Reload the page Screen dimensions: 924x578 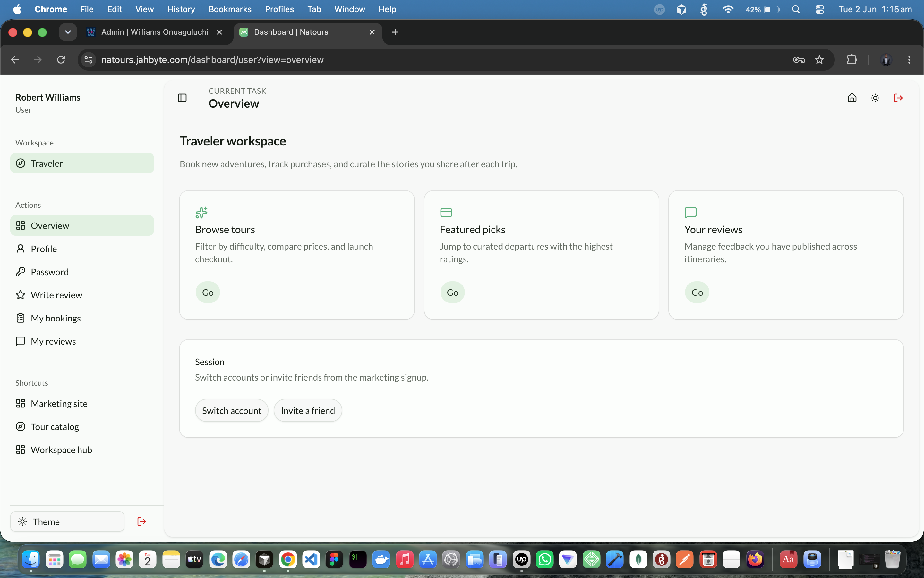[x=61, y=60]
